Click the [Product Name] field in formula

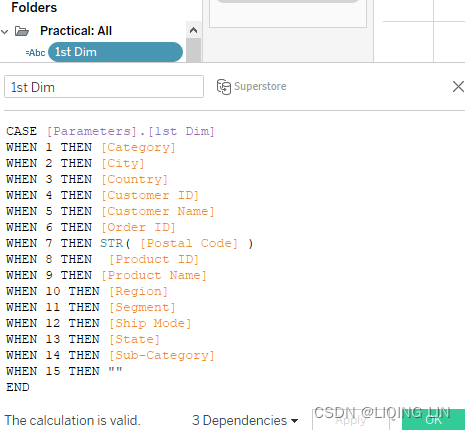pyautogui.click(x=154, y=275)
